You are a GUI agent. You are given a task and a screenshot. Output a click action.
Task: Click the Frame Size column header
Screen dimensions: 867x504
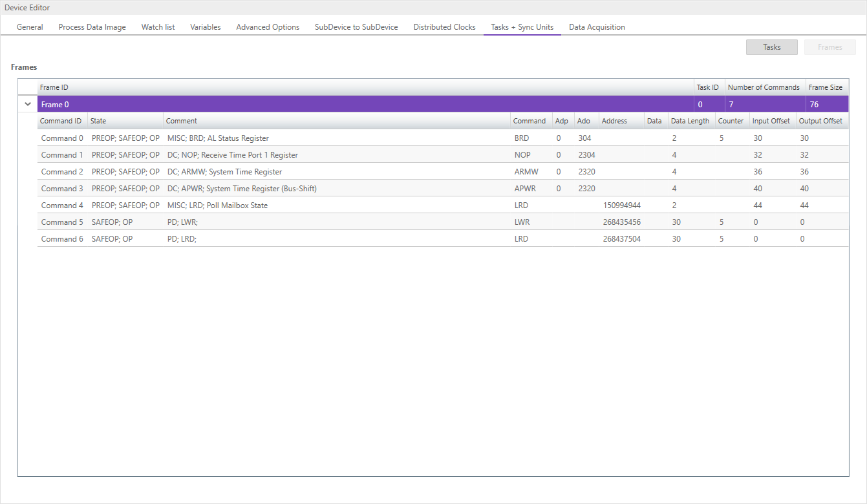825,87
